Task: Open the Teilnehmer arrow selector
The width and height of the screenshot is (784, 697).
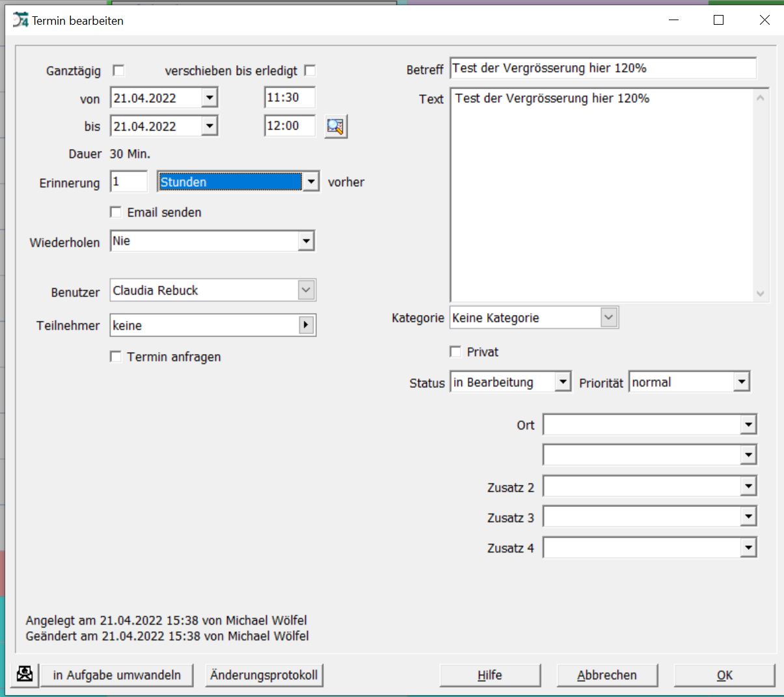Action: tap(306, 325)
